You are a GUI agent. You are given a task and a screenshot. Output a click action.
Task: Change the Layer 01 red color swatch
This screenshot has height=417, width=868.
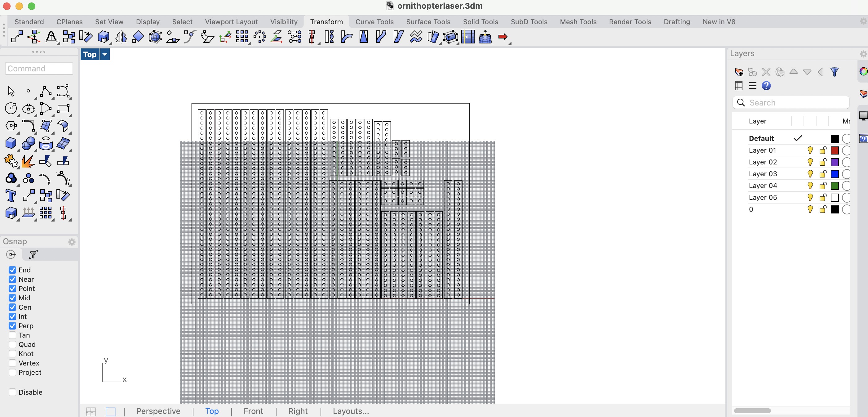pos(834,150)
